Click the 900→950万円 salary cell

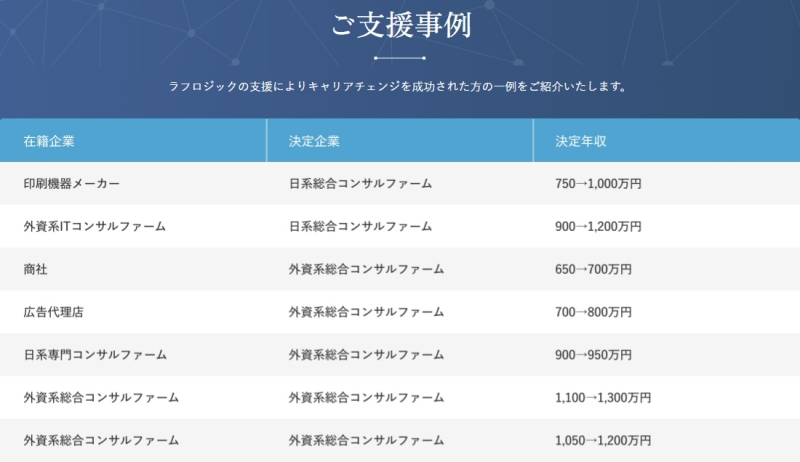tap(592, 355)
